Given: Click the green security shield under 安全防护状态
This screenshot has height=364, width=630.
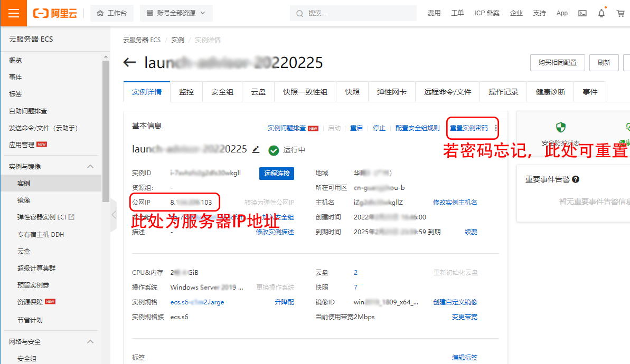Looking at the screenshot, I should coord(561,127).
